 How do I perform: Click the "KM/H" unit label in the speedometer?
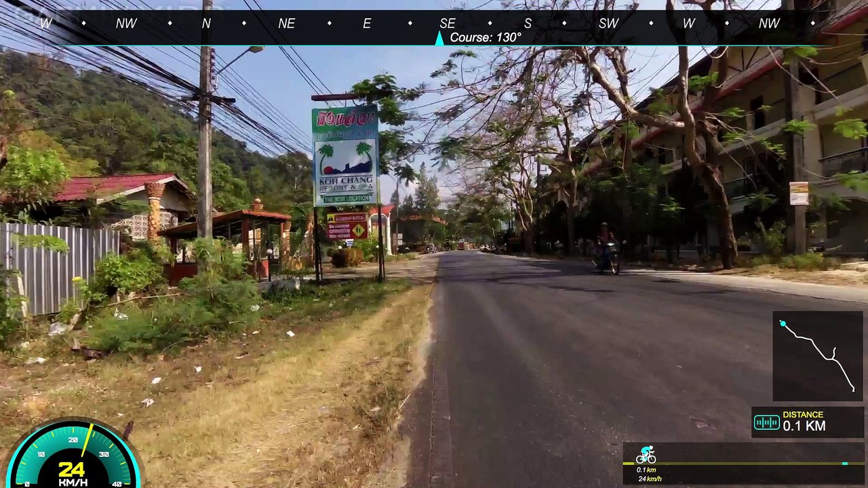pyautogui.click(x=73, y=483)
